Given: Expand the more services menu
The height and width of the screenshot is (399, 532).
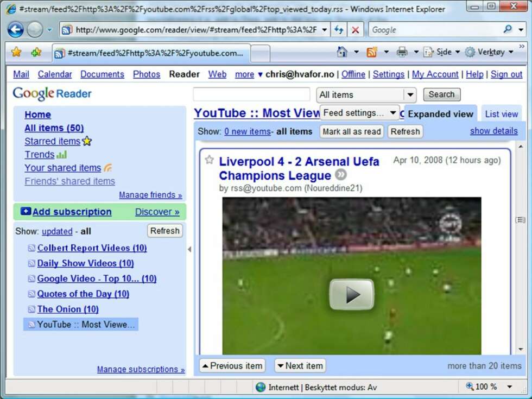Looking at the screenshot, I should pyautogui.click(x=249, y=74).
